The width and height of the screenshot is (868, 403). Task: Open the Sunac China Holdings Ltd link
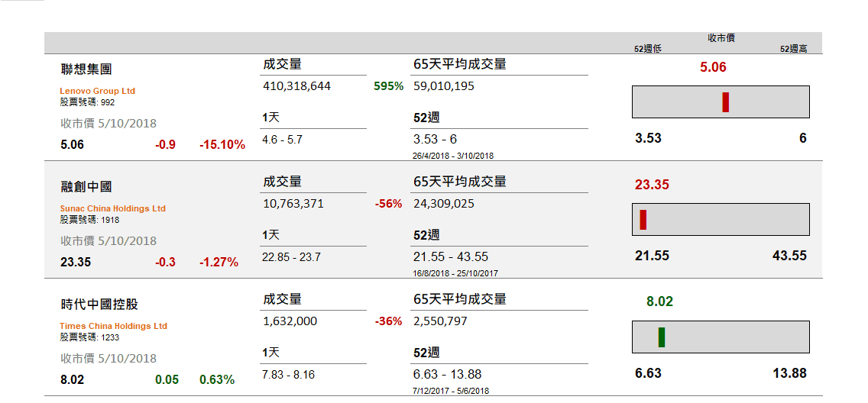tap(112, 208)
